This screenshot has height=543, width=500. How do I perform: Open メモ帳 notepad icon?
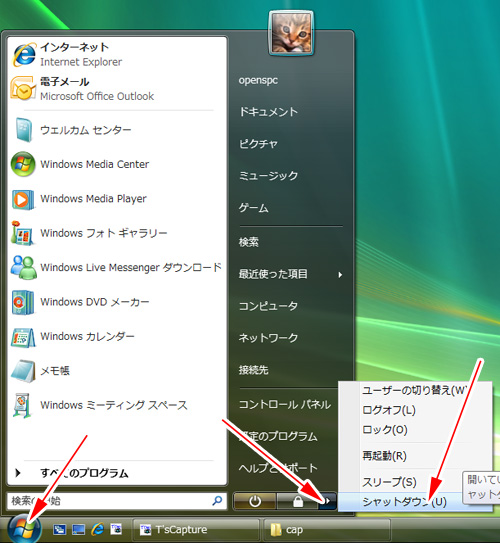click(x=23, y=371)
